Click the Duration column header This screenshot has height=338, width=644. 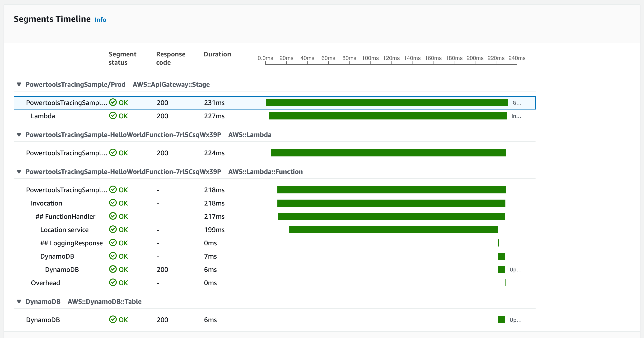[217, 54]
